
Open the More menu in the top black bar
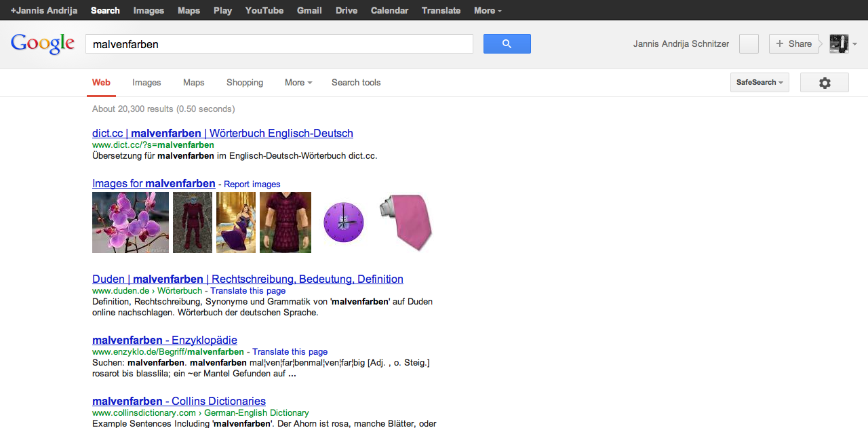488,10
